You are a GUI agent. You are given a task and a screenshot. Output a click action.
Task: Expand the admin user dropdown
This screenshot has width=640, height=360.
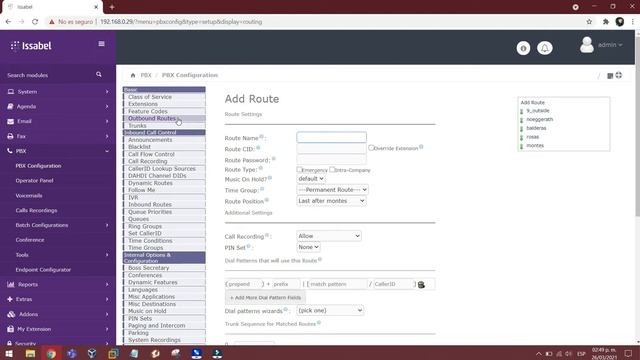tap(610, 45)
